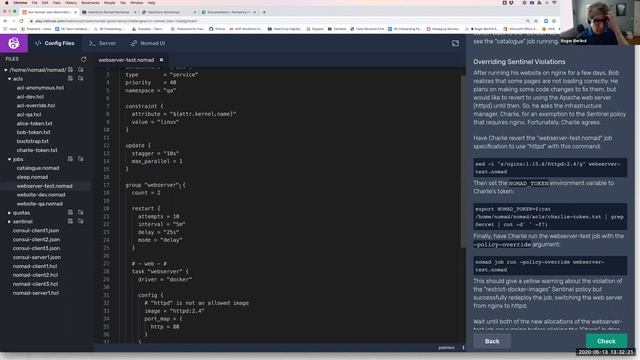Create new folder in acls folder
The height and width of the screenshot is (360, 640).
(80, 78)
